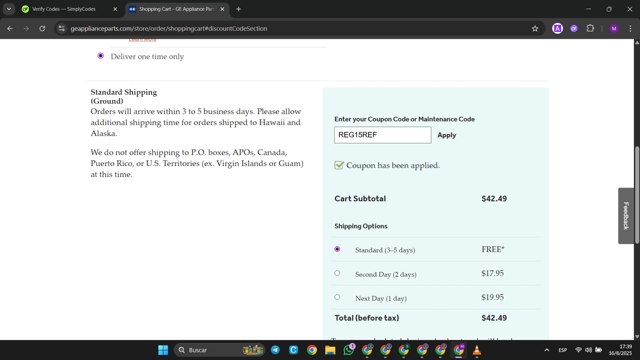Bookmark this page with the star icon
This screenshot has height=360, width=640.
pos(535,29)
